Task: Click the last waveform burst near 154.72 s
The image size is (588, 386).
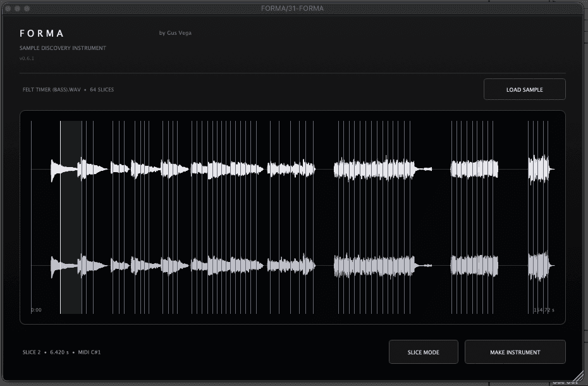Action: coord(540,170)
